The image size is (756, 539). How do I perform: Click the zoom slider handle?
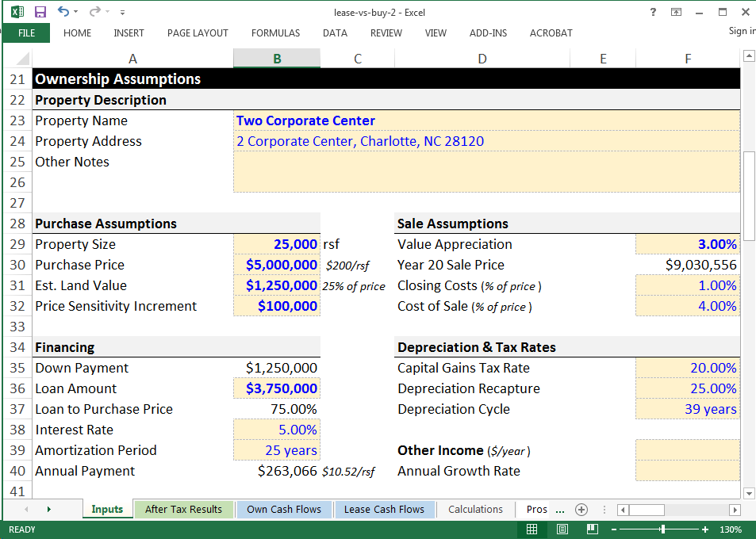[662, 529]
